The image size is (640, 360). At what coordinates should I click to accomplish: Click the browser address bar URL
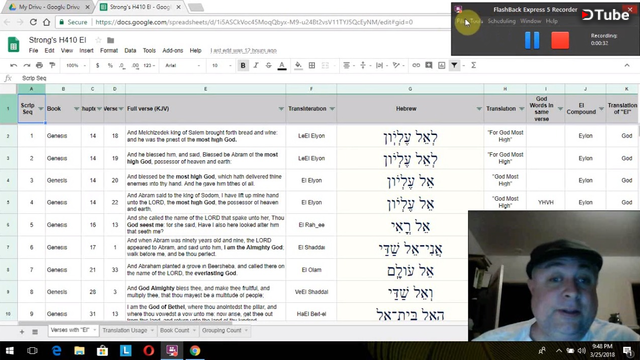254,22
